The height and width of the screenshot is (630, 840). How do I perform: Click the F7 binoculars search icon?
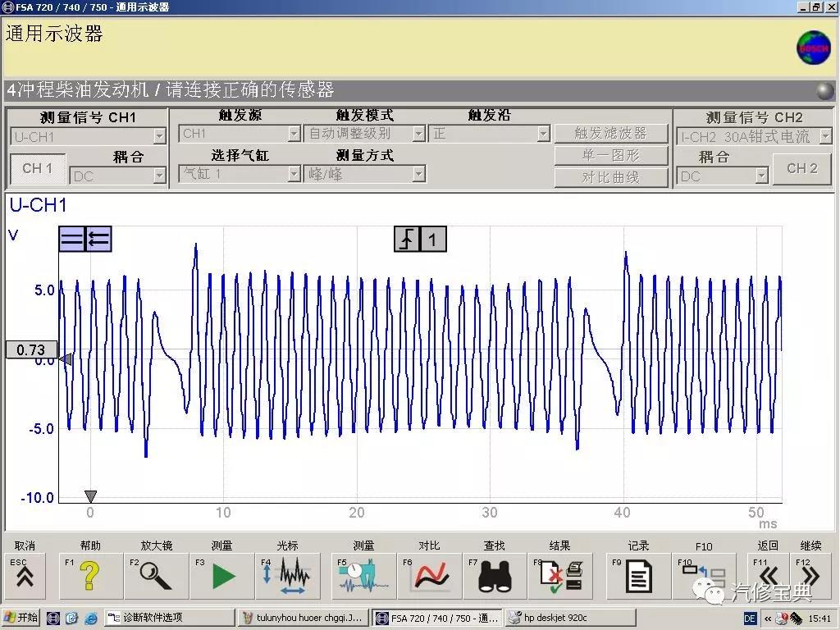495,577
